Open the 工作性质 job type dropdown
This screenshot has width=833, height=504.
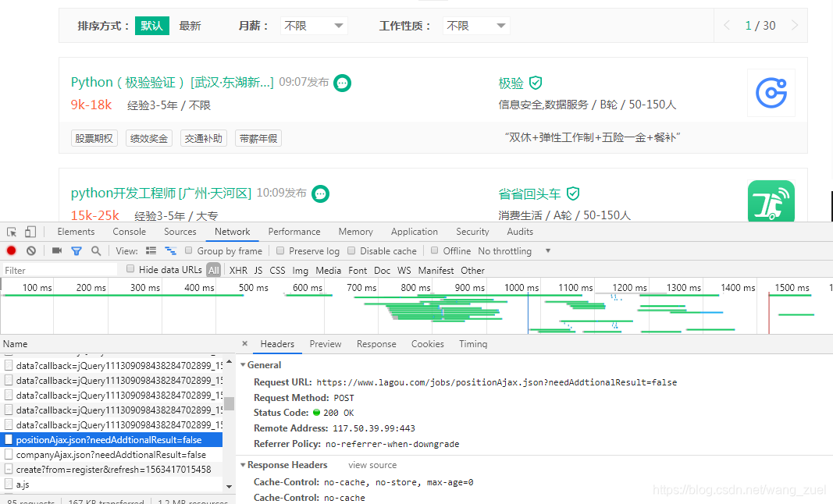(476, 26)
